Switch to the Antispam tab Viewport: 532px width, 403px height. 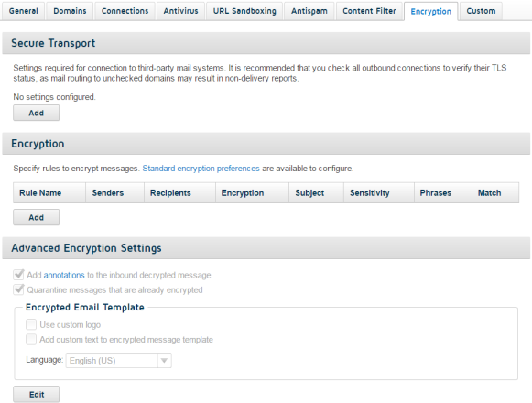click(309, 11)
